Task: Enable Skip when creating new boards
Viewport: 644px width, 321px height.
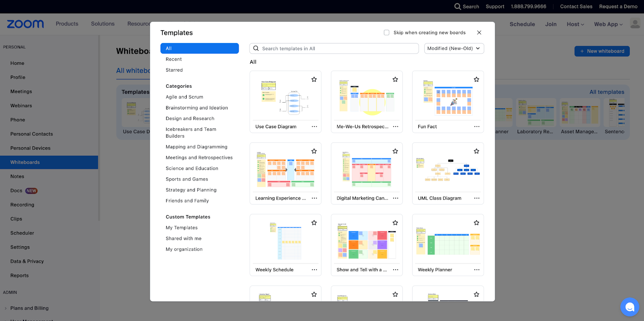Action: point(386,33)
